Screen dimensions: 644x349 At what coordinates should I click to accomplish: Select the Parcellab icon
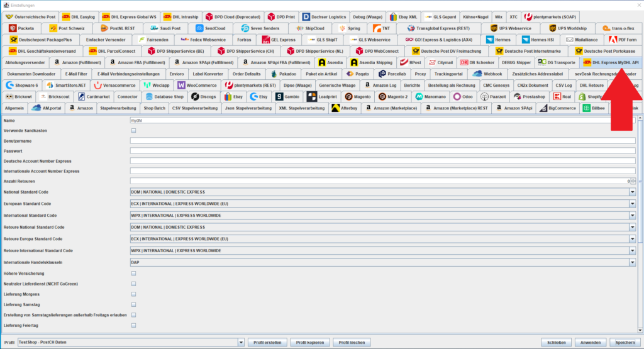click(382, 74)
